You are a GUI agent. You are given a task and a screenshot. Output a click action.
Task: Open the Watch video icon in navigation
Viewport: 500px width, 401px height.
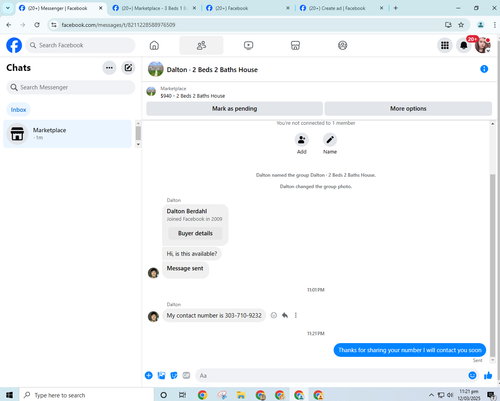(248, 45)
